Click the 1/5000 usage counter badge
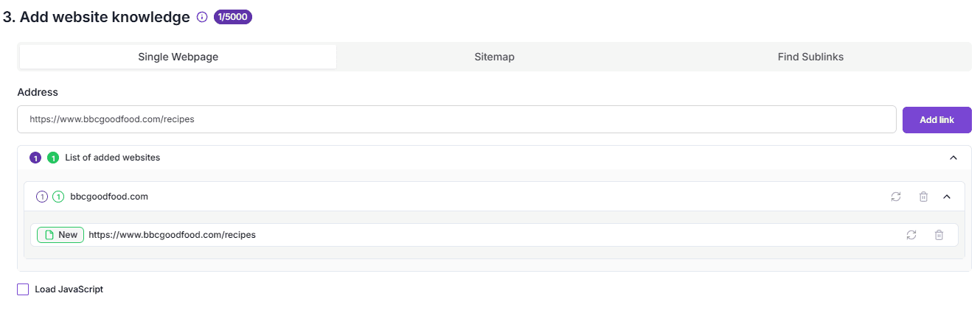Screen dimensions: 980x310 [x=233, y=17]
